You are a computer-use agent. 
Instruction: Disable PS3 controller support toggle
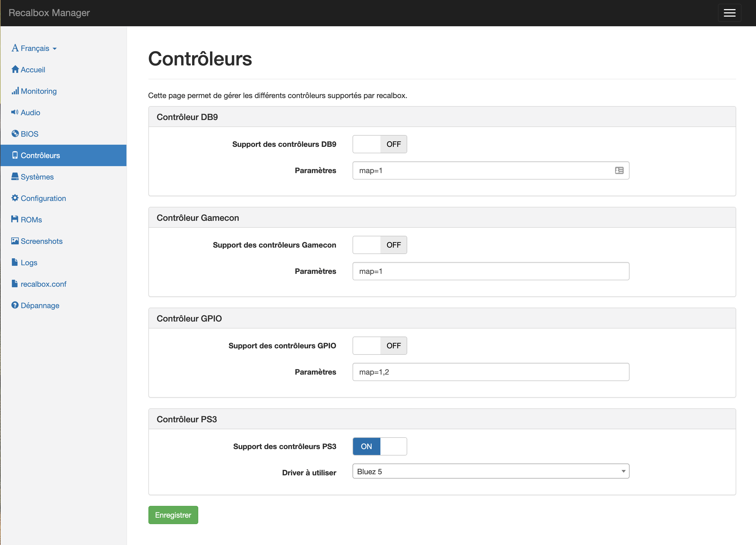pyautogui.click(x=380, y=446)
